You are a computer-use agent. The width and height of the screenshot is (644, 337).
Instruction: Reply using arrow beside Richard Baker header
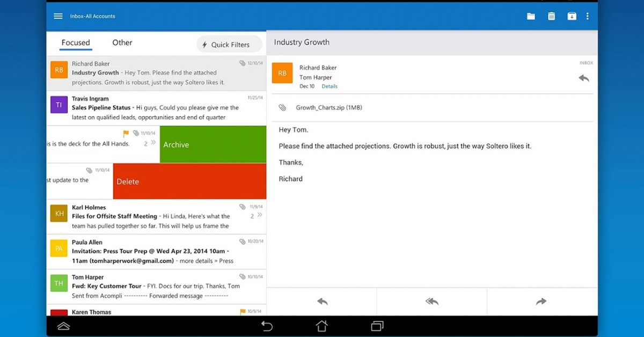coord(584,78)
